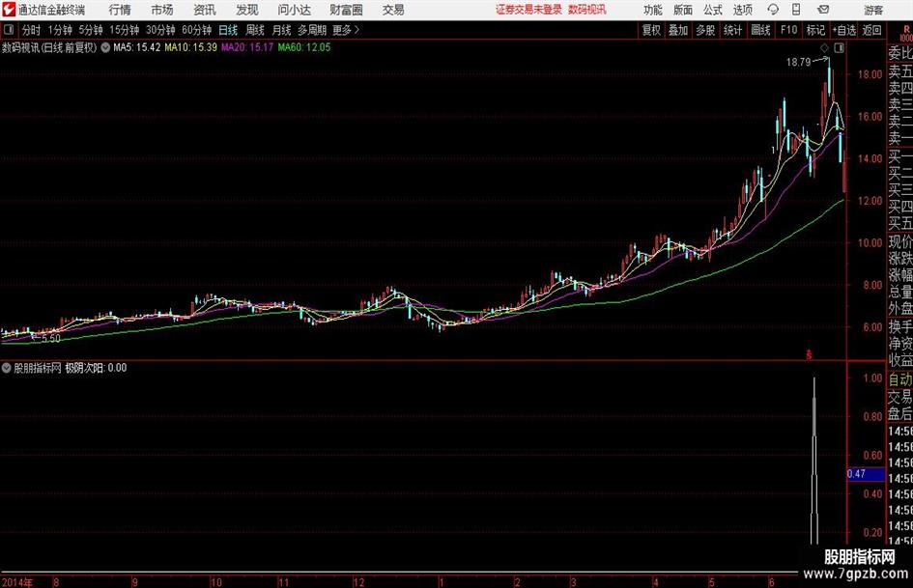Open the 市场 menu
The image size is (913, 588).
click(x=162, y=10)
